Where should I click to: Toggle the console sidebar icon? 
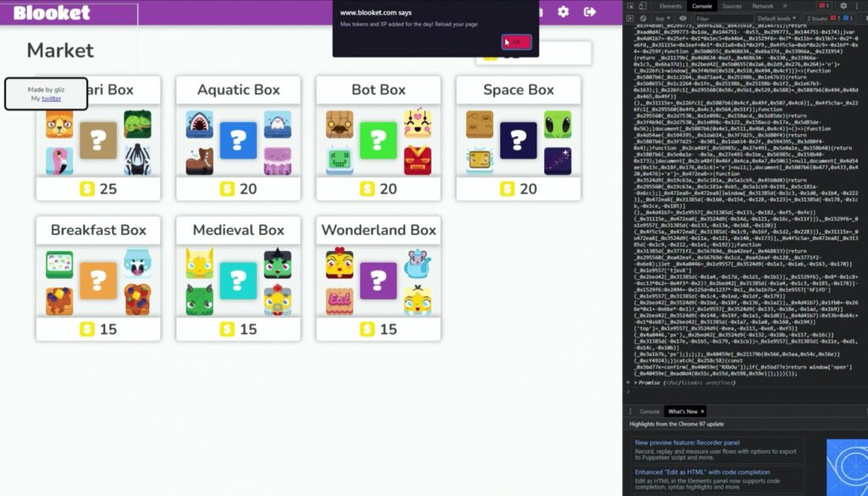pos(630,19)
